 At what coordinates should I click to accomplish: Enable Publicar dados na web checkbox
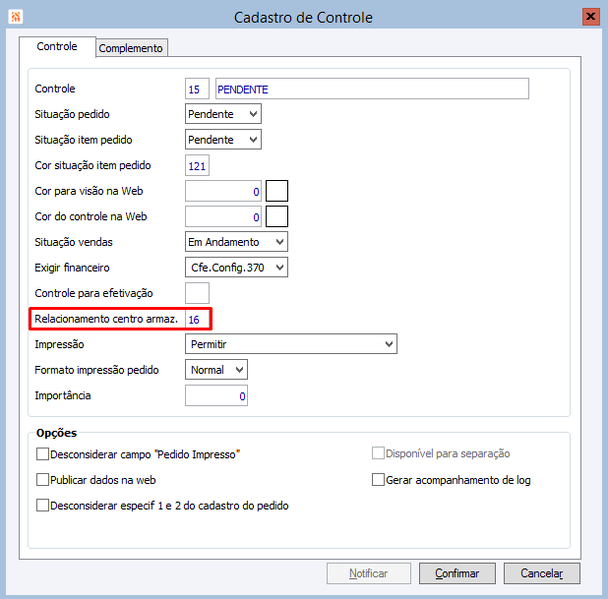[x=42, y=480]
